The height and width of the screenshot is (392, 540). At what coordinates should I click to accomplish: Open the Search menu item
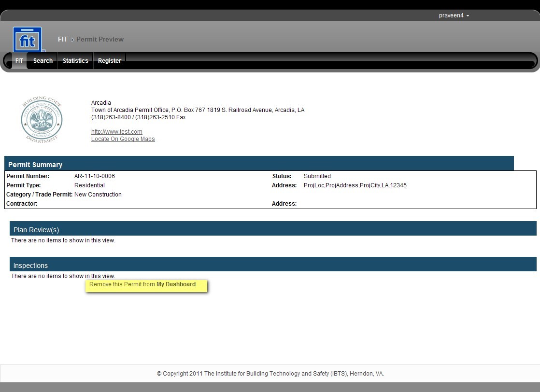[43, 61]
